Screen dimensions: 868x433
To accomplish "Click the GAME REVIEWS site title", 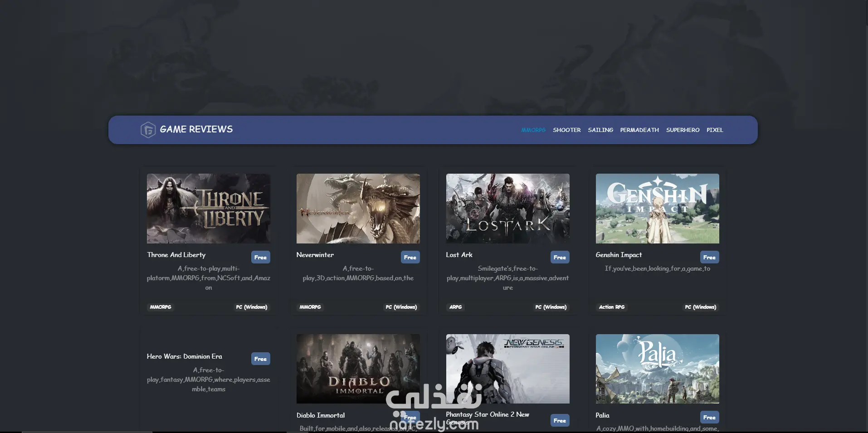I will tap(196, 129).
